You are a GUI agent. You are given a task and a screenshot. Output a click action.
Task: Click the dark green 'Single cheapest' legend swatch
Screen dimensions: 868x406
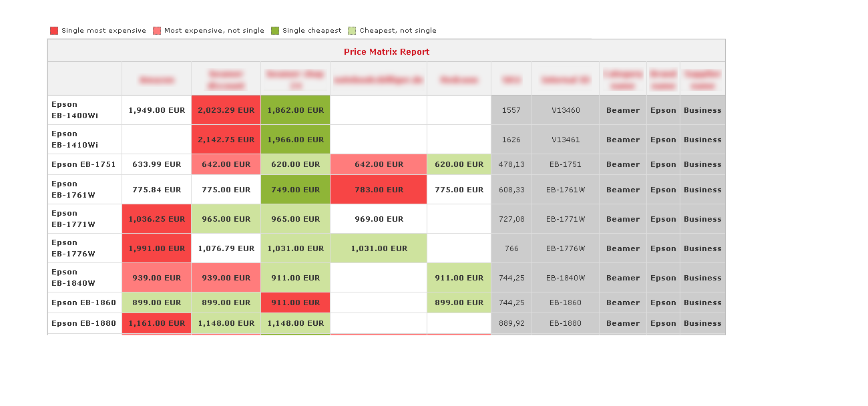(x=275, y=31)
